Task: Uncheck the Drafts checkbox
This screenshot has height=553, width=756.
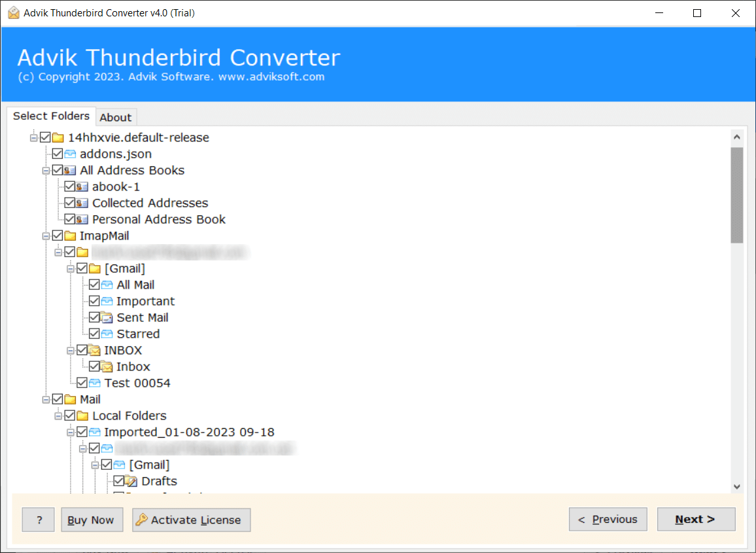Action: point(118,481)
